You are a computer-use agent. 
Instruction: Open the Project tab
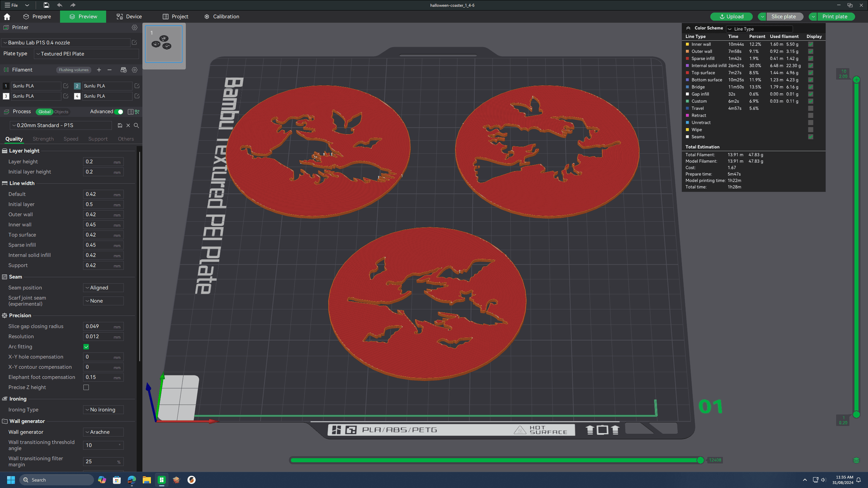(175, 17)
